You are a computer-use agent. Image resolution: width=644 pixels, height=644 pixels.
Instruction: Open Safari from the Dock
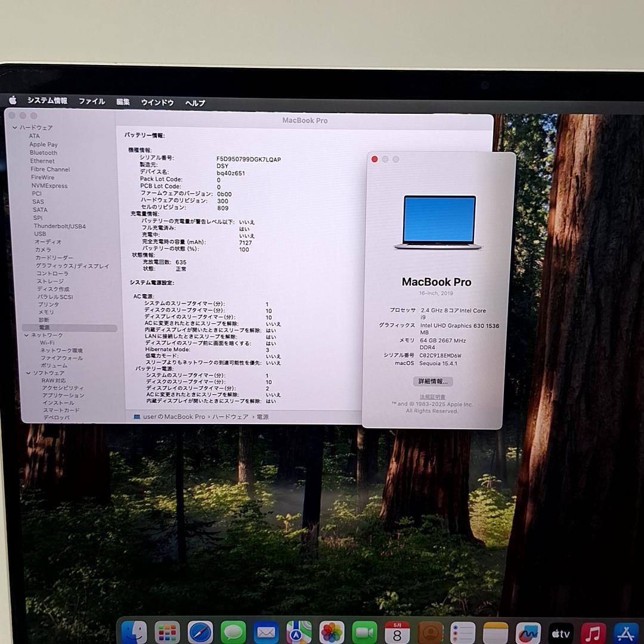pos(200,631)
